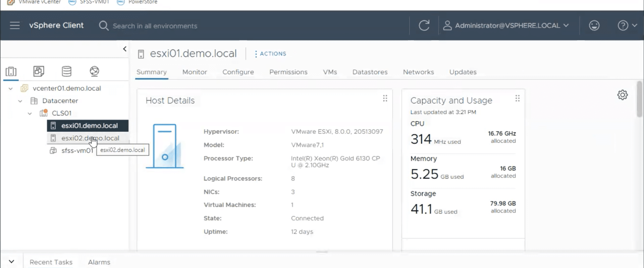The image size is (644, 268).
Task: Click the esxi01.demo.local page title
Action: (193, 54)
